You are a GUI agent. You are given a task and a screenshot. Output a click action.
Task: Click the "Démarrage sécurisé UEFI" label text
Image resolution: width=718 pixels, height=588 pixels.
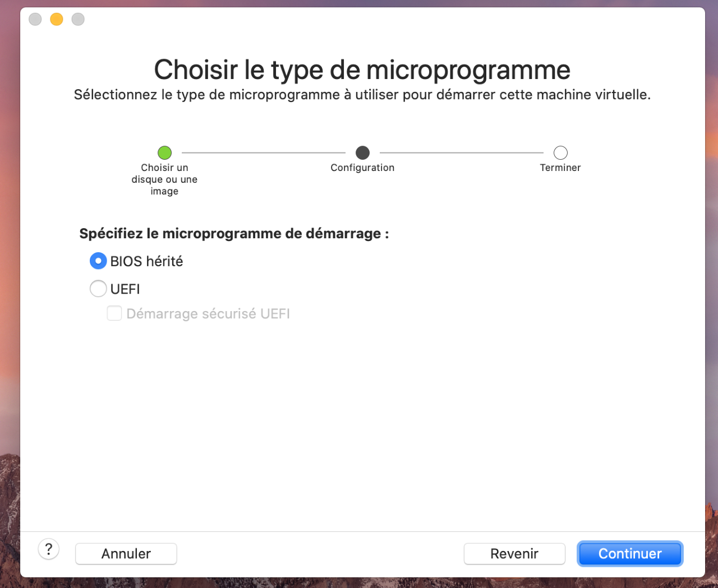point(208,314)
